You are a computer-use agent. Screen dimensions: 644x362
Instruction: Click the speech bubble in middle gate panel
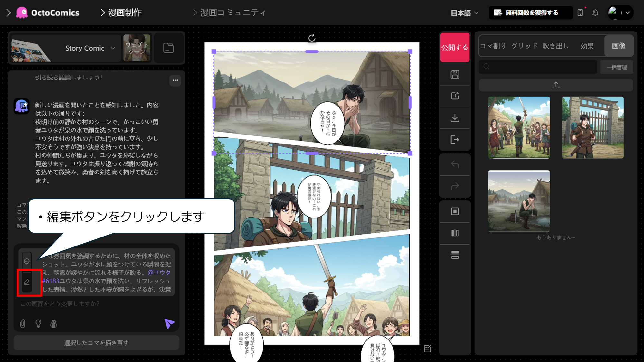[314, 197]
